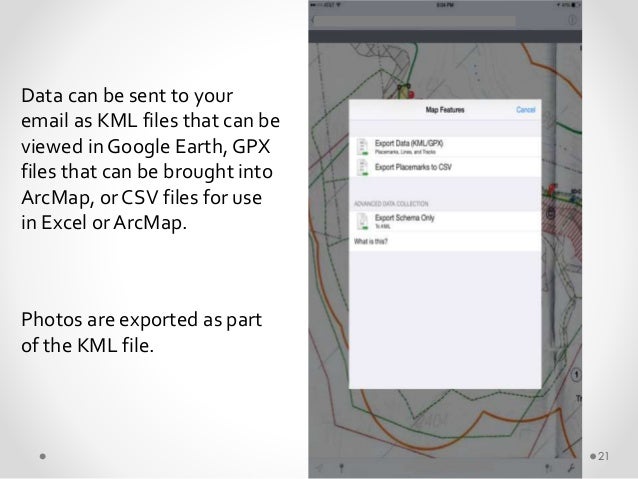Click the Export Placemarks to CSV file icon
This screenshot has width=638, height=479.
(x=362, y=167)
